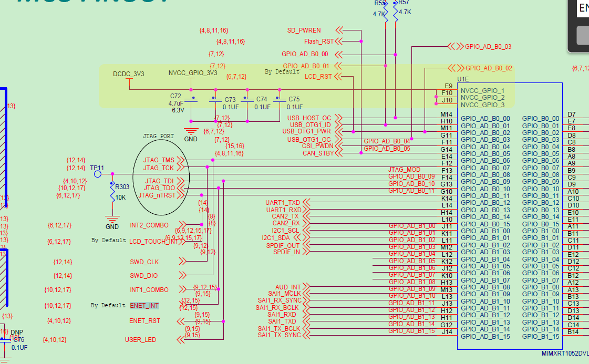
Task: Click the U1E component designator
Action: pyautogui.click(x=463, y=79)
